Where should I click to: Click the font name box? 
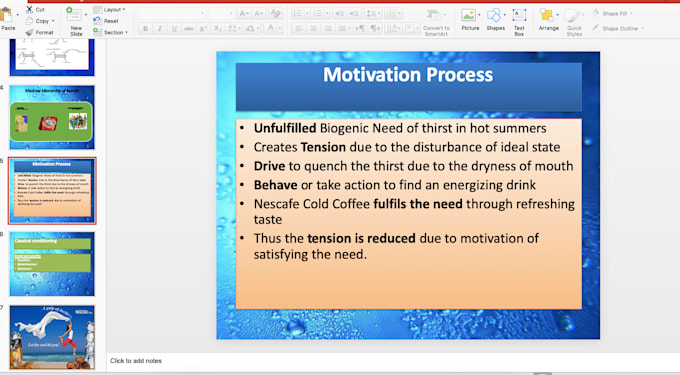click(x=172, y=13)
